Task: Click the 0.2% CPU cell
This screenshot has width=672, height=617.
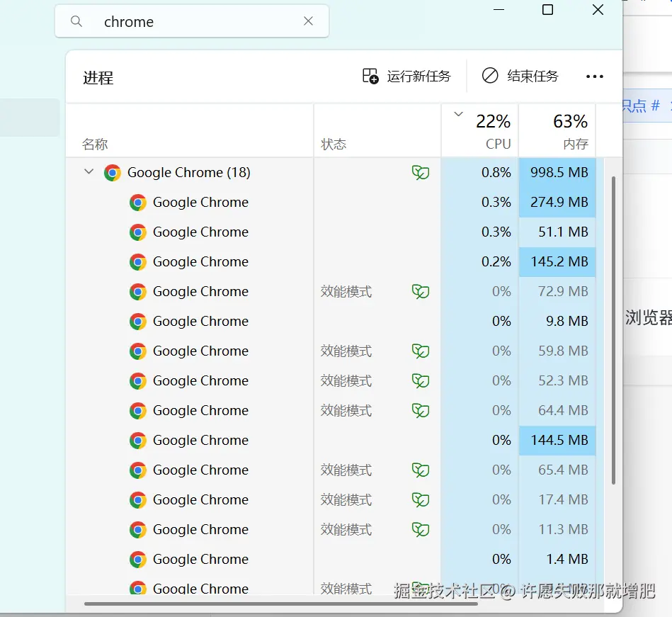Action: click(x=479, y=262)
